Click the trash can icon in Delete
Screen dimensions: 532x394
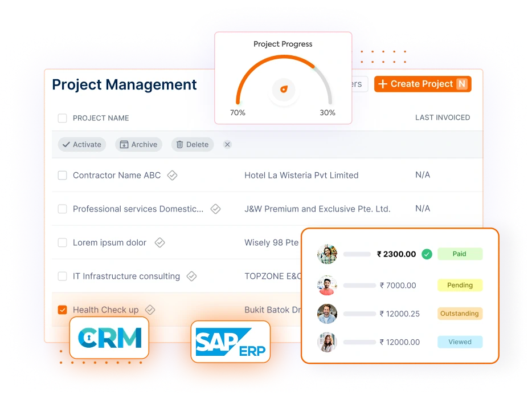click(180, 144)
